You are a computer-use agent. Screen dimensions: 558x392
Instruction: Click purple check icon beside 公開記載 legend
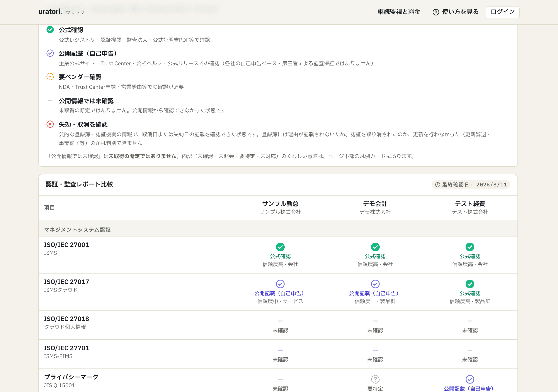click(x=50, y=53)
